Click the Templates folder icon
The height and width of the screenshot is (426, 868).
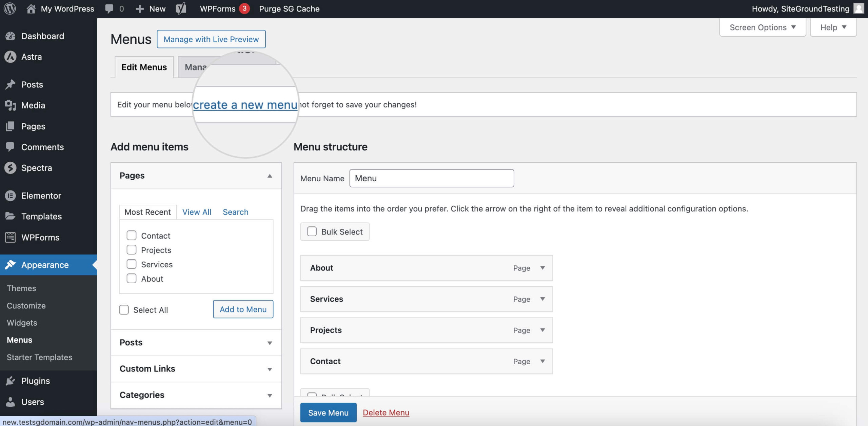coord(11,216)
